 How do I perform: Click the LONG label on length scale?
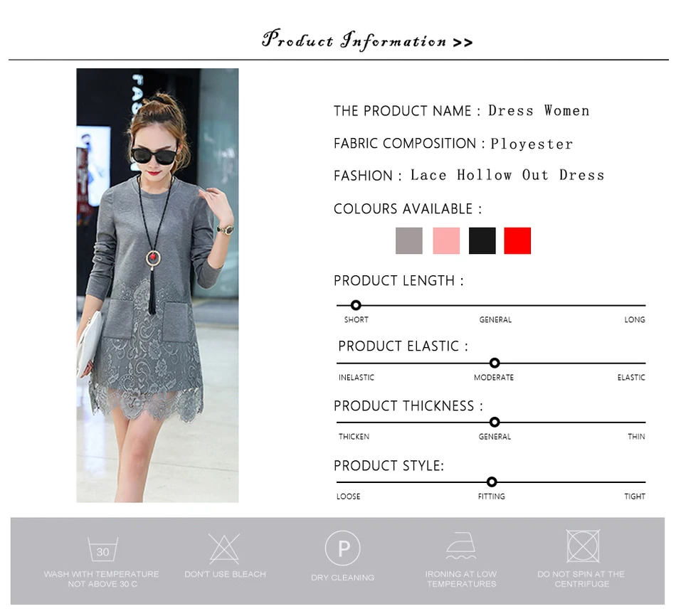[x=635, y=320]
